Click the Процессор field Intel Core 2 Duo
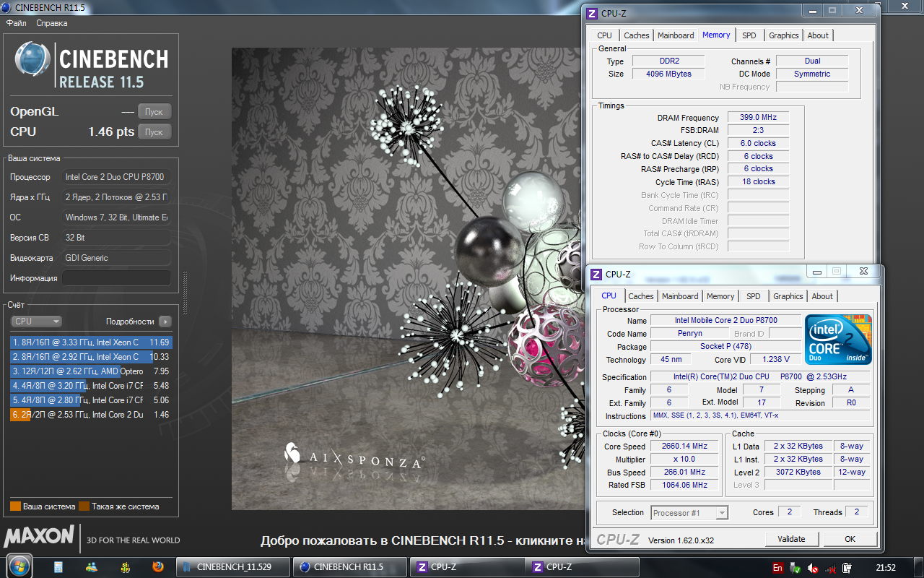924x578 pixels. (116, 177)
